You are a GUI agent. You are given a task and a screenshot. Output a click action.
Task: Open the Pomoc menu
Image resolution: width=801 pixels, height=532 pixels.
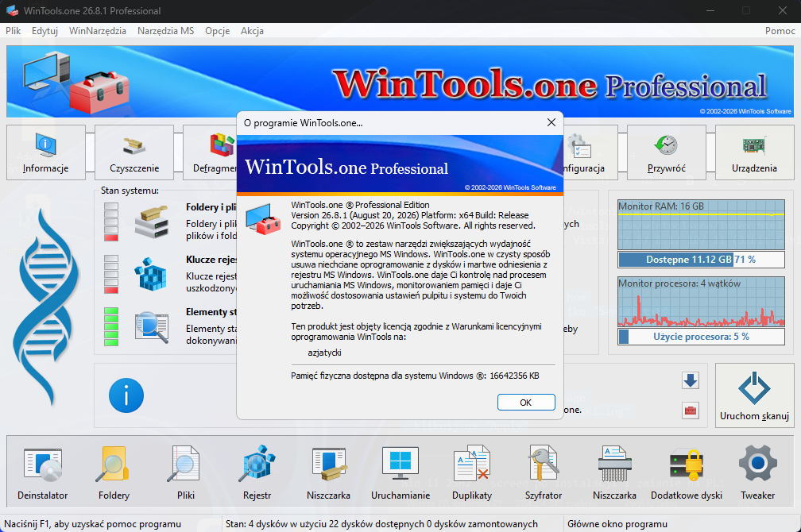[x=780, y=31]
